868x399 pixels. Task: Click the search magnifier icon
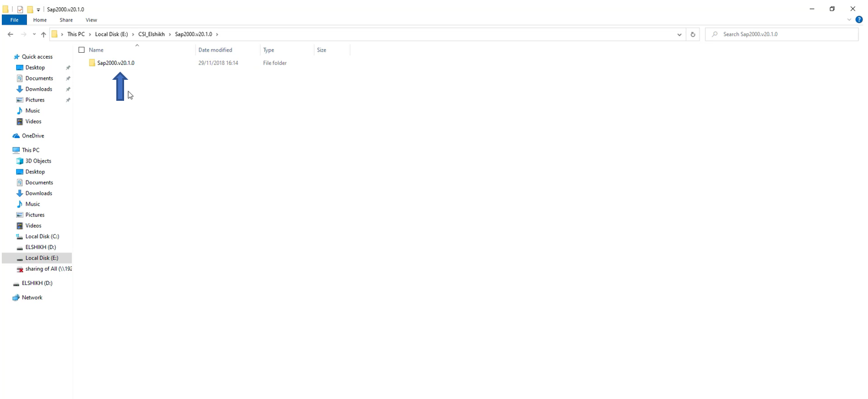pos(715,34)
